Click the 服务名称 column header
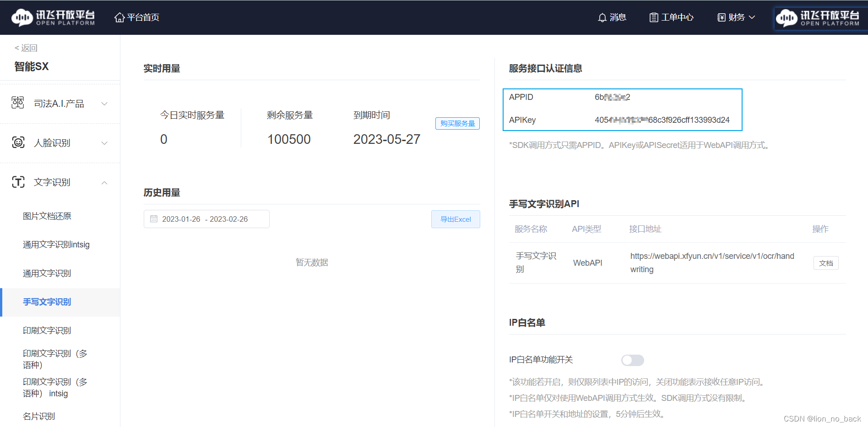 531,229
